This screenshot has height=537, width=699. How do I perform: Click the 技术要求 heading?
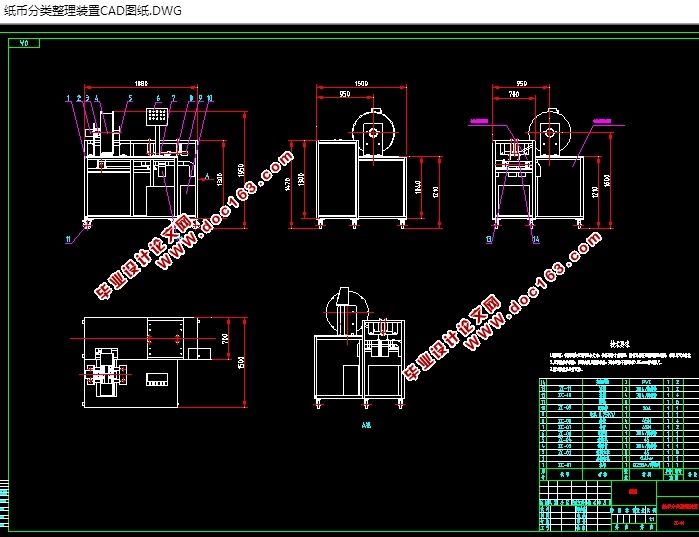click(x=620, y=344)
